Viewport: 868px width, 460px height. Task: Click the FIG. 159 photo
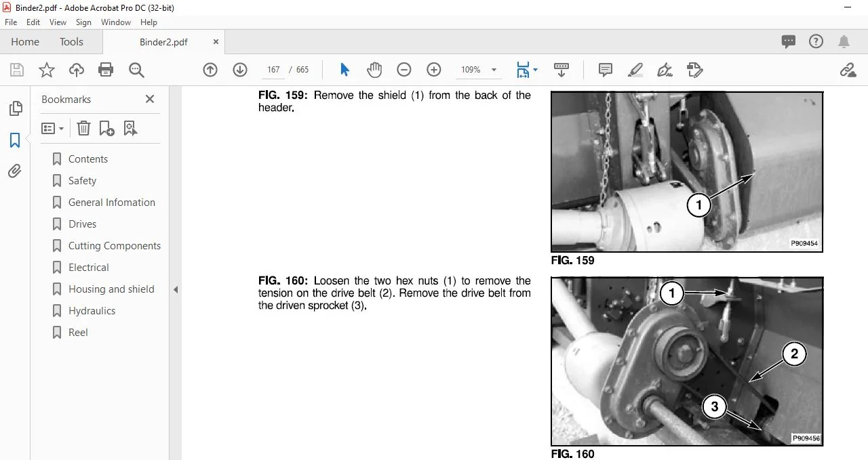pyautogui.click(x=687, y=172)
